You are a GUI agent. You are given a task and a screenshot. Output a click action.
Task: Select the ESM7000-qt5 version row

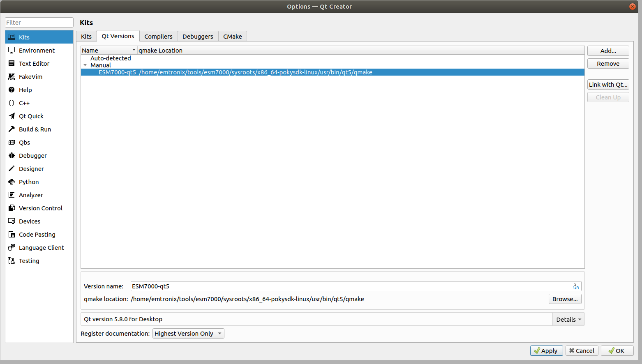click(x=333, y=72)
